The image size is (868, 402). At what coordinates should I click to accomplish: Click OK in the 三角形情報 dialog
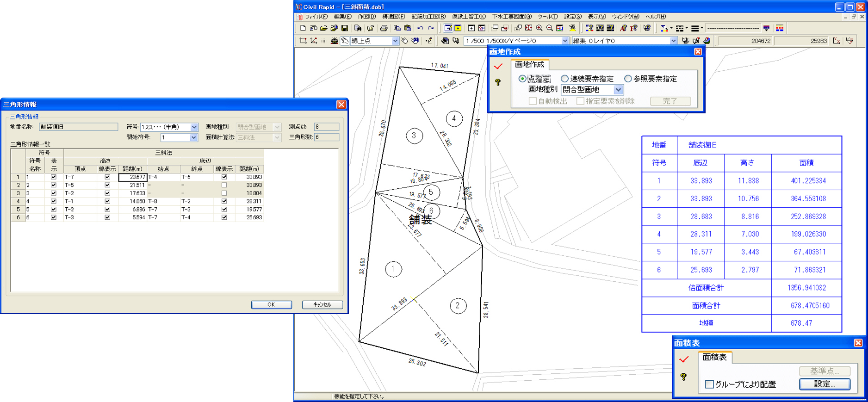coord(271,305)
